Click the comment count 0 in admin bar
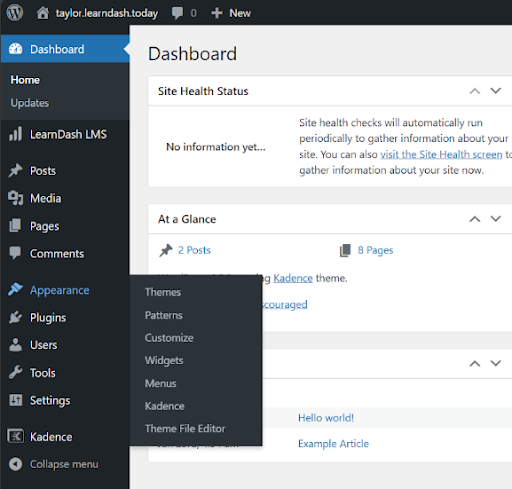 pyautogui.click(x=193, y=13)
